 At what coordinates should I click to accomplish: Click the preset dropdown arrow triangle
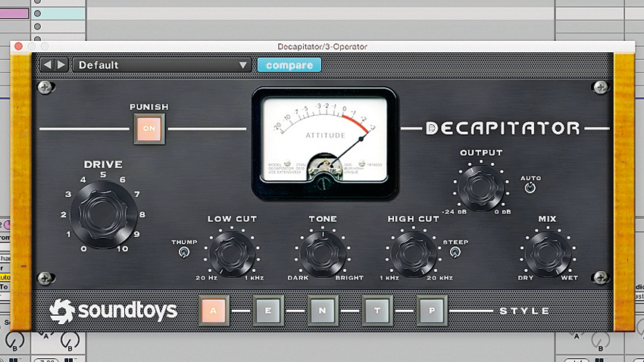point(242,65)
